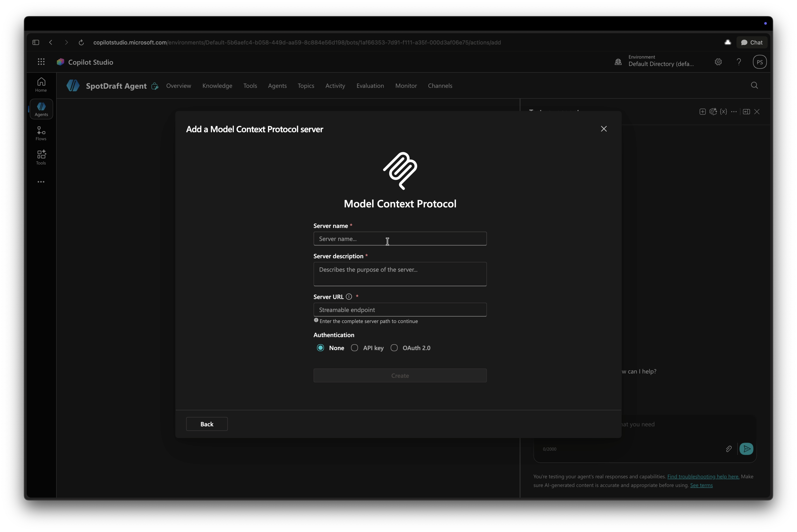Click the sparkle cards icon in test pane
Screen dimensions: 797x532
tap(713, 112)
